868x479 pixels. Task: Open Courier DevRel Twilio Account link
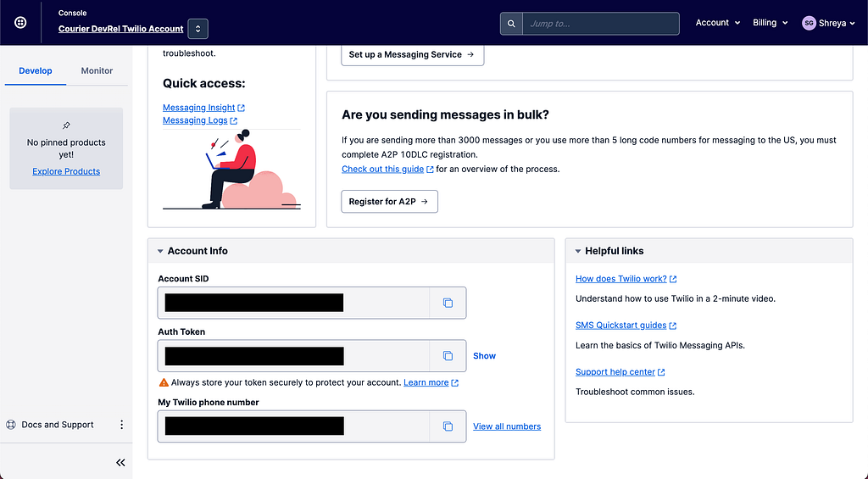120,29
